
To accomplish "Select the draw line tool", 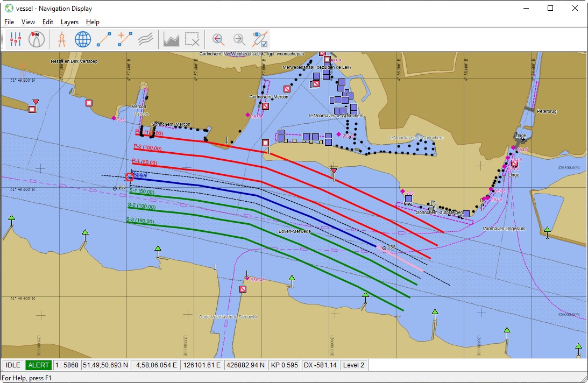I will click(x=104, y=39).
